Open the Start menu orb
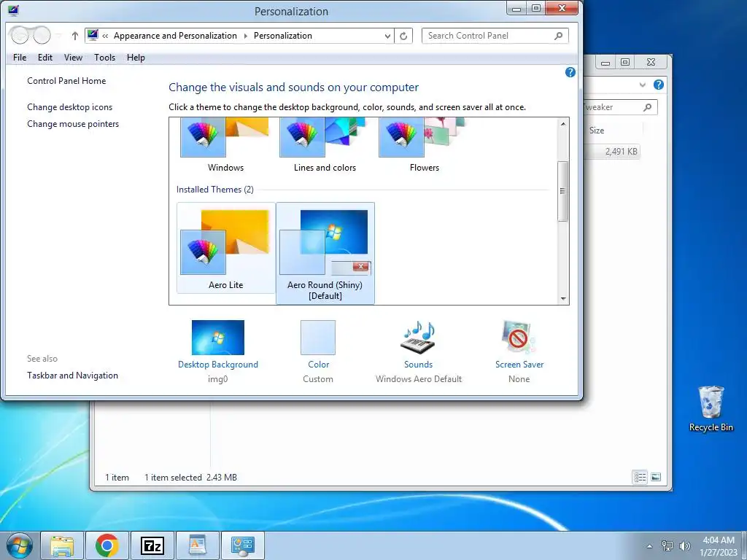Image resolution: width=747 pixels, height=560 pixels. [x=19, y=545]
